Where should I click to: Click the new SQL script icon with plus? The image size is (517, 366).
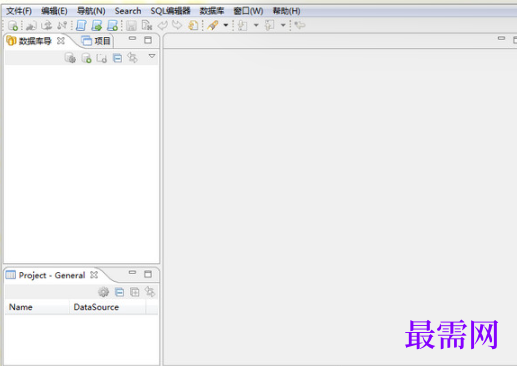point(112,25)
